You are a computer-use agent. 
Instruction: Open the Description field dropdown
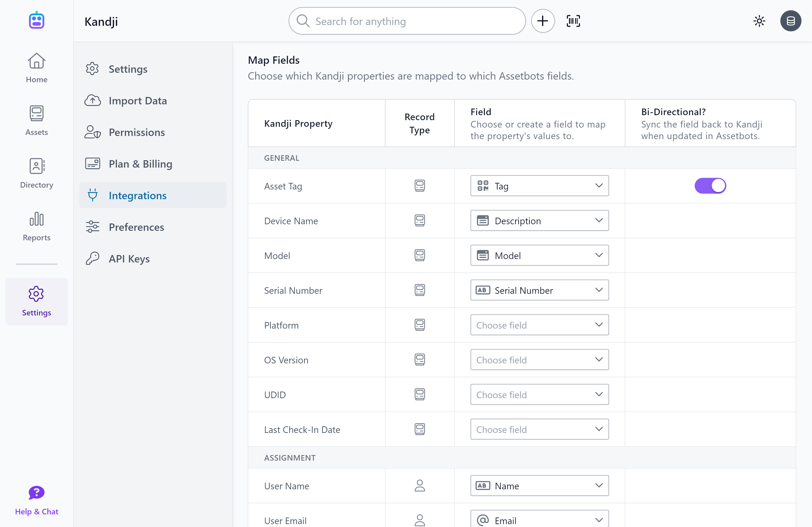coord(539,221)
